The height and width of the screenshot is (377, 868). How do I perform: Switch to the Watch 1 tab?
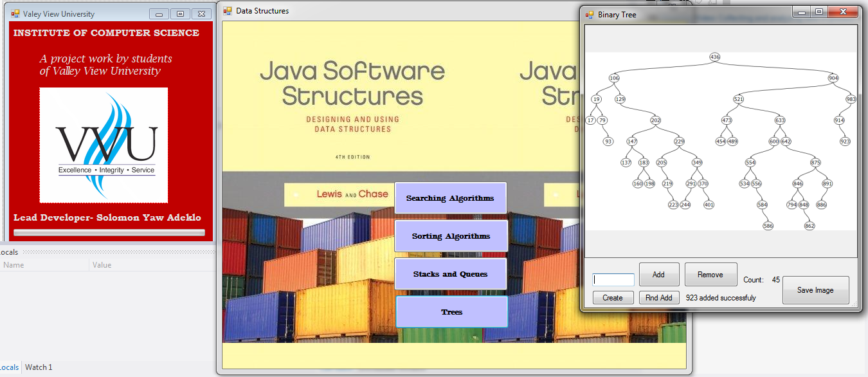point(39,367)
